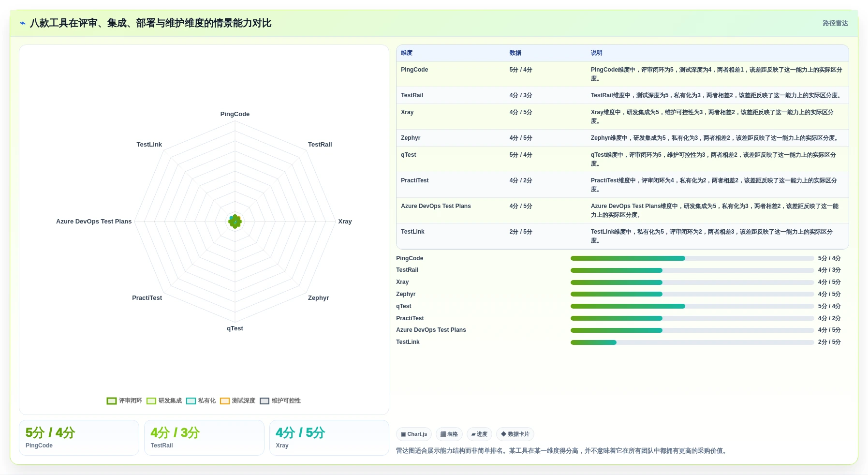868x475 pixels.
Task: Select the qTest table row name
Action: pos(409,155)
